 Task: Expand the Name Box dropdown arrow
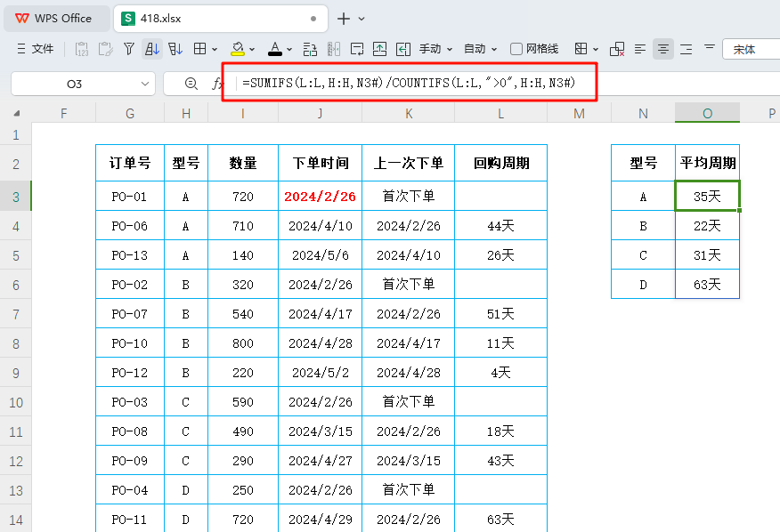tap(145, 84)
